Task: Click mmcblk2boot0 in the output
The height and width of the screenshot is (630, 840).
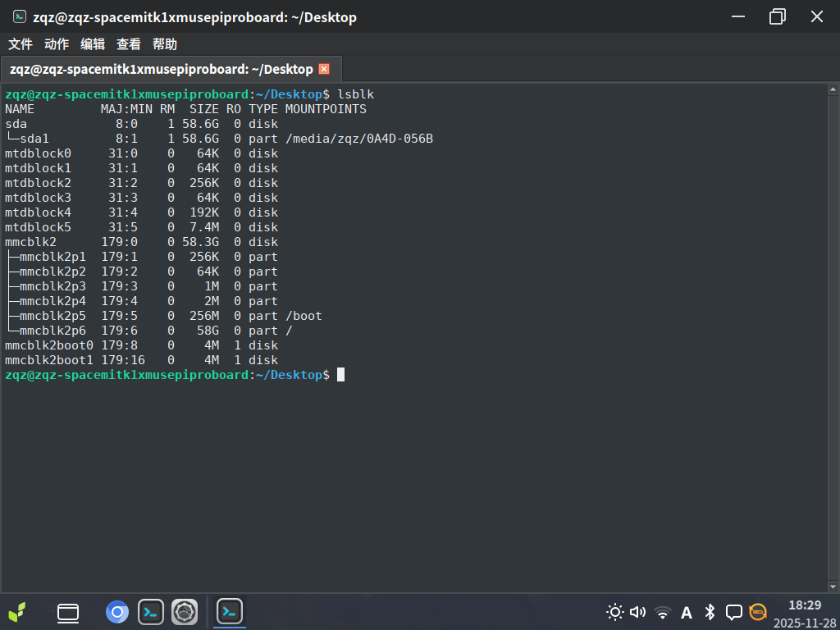Action: tap(48, 345)
